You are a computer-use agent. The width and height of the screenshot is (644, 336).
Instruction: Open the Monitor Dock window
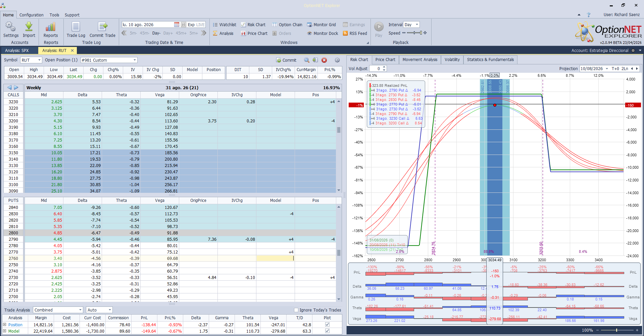pos(323,33)
